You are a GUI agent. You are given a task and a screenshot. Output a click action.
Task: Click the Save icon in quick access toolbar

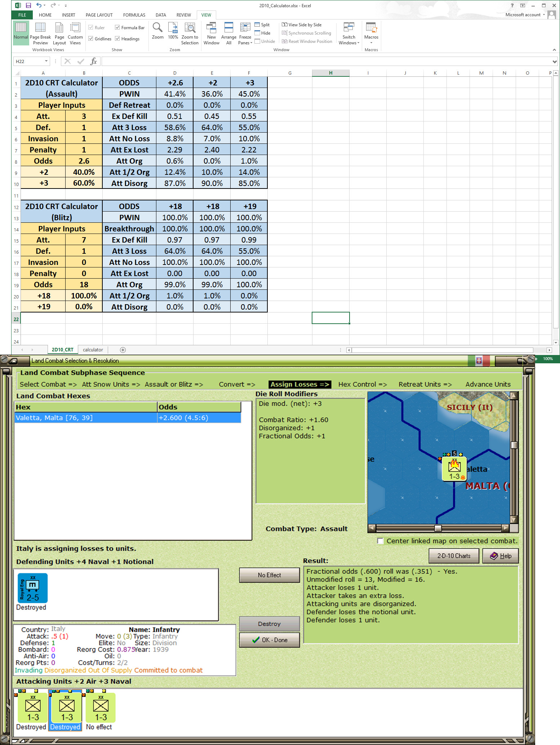(28, 5)
